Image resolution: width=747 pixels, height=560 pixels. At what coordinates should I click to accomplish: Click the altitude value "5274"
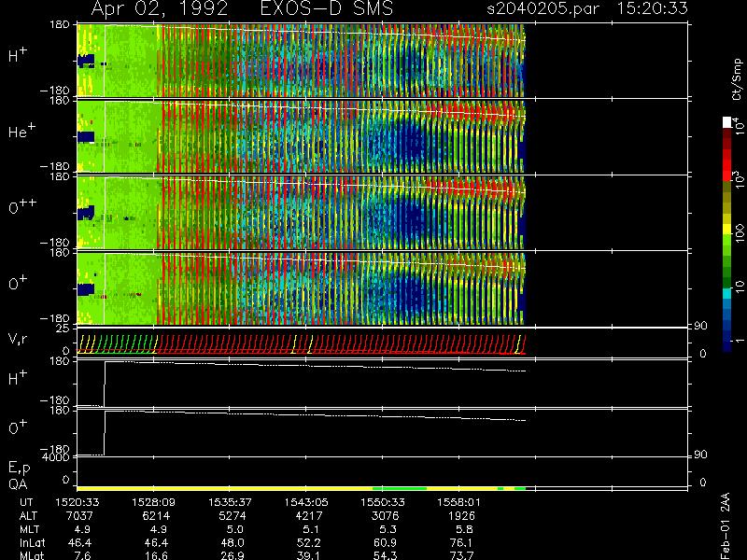point(232,516)
